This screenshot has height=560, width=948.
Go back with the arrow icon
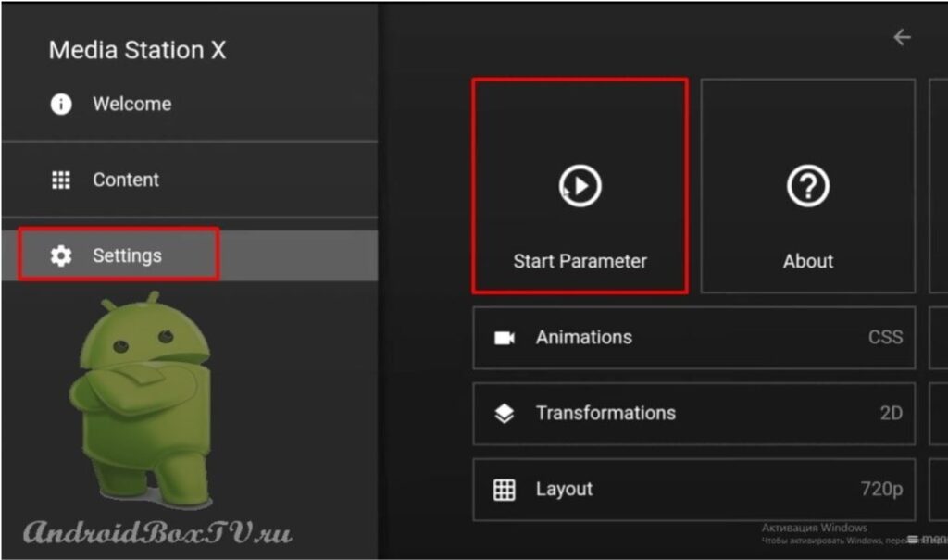pos(902,37)
